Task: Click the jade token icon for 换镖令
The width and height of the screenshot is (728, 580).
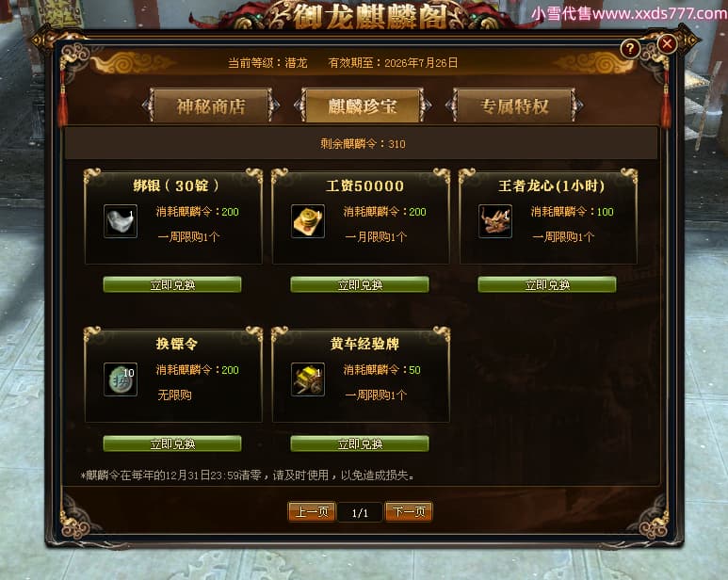Action: (121, 379)
